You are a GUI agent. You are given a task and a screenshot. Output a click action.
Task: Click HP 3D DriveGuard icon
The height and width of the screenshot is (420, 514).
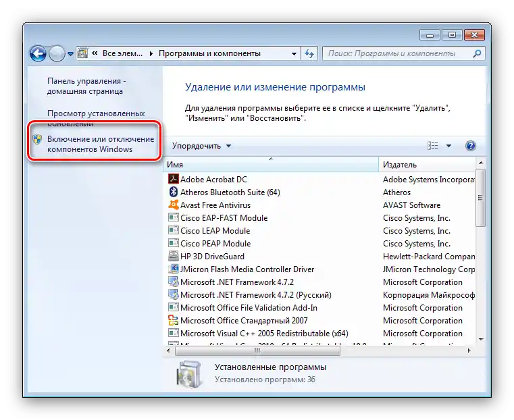tap(173, 256)
